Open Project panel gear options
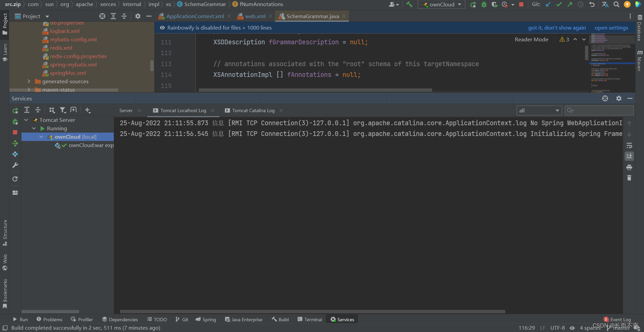 point(138,16)
